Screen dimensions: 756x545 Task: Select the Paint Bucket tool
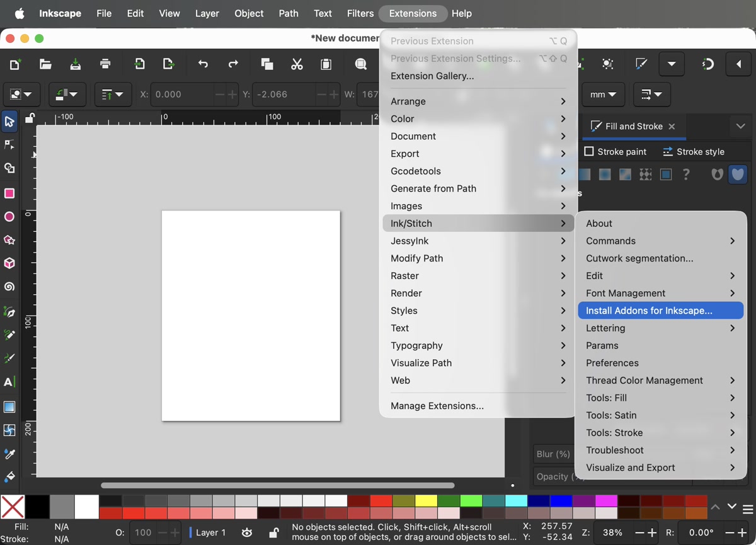coord(9,477)
